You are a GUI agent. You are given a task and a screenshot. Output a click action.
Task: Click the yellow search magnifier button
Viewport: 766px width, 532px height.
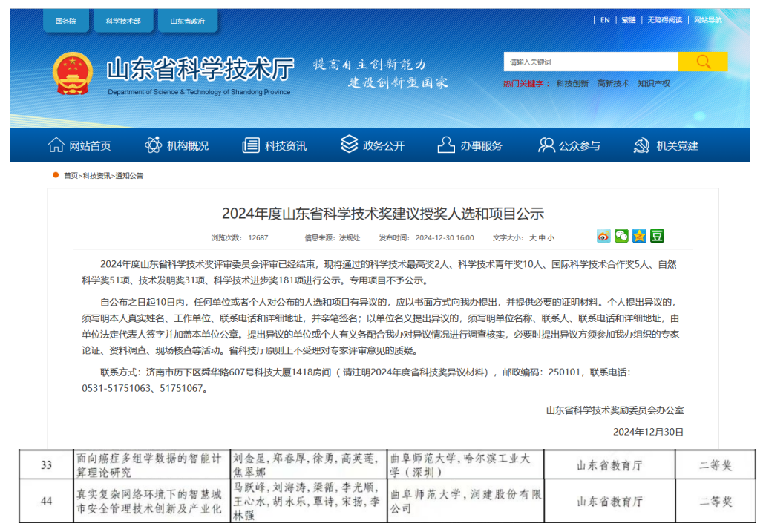(702, 62)
